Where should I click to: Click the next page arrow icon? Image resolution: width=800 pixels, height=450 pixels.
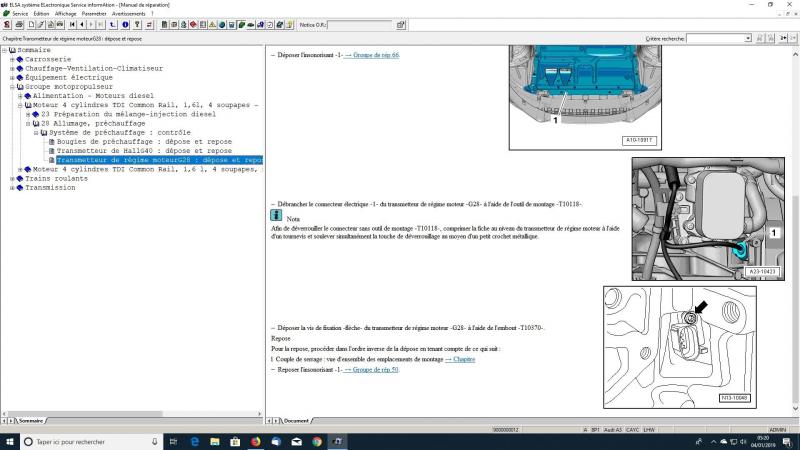click(91, 24)
